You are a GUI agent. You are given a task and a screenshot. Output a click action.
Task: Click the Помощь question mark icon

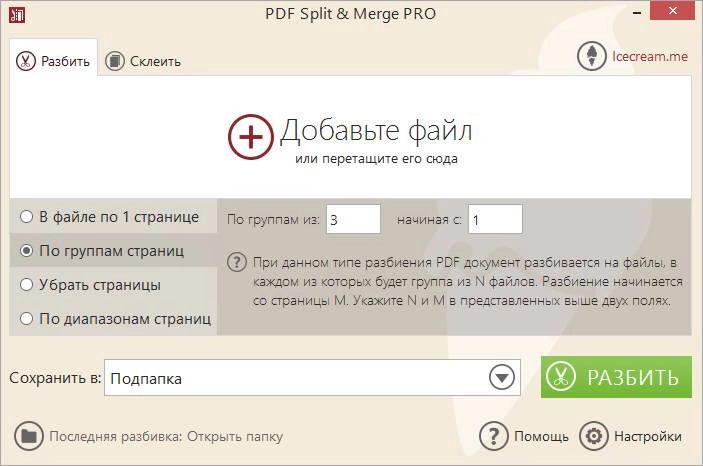[x=494, y=436]
